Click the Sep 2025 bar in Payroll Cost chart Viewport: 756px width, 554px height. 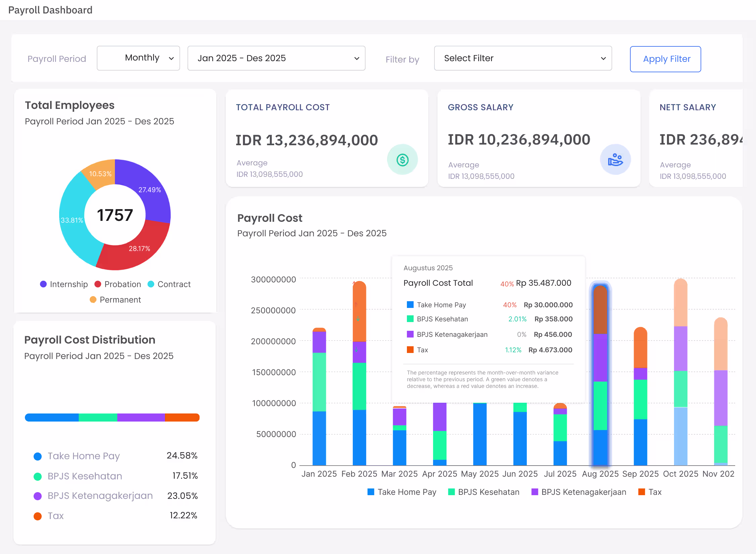[x=640, y=396]
